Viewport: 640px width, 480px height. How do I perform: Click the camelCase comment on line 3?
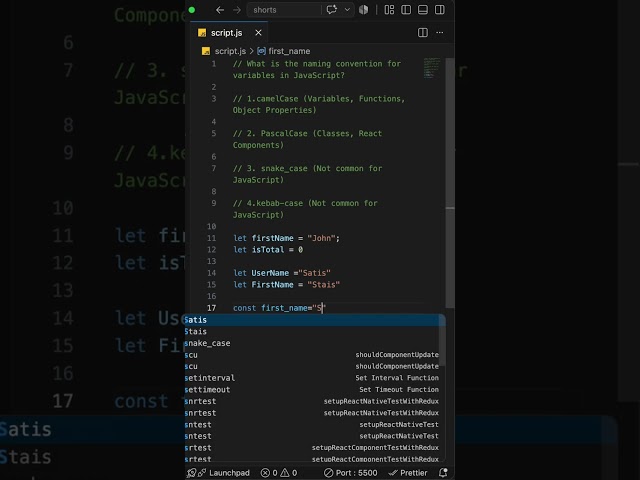(319, 104)
